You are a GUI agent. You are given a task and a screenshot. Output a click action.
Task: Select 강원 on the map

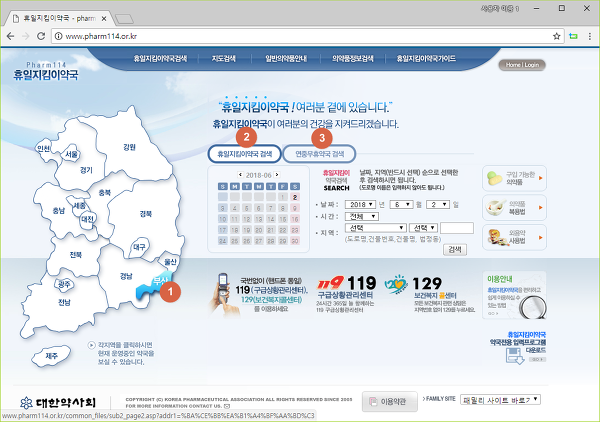tap(130, 147)
